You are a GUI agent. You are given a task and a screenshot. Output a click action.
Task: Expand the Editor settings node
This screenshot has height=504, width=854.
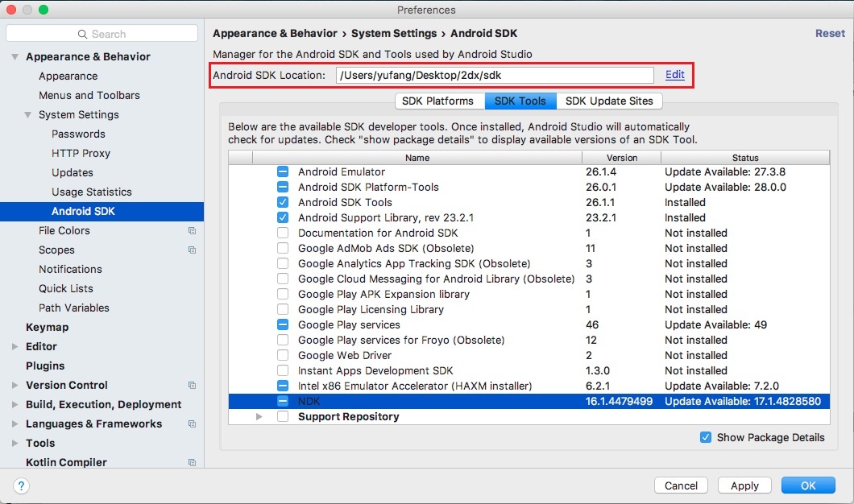tap(15, 347)
